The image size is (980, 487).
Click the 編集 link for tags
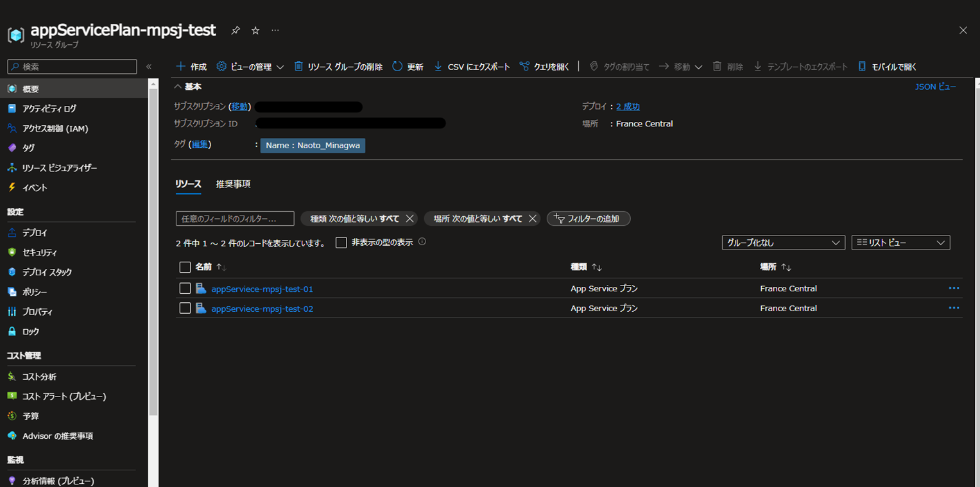pos(200,145)
